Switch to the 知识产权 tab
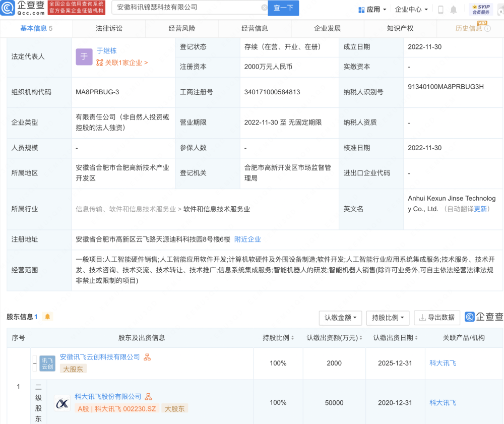This screenshot has width=504, height=424. (400, 28)
